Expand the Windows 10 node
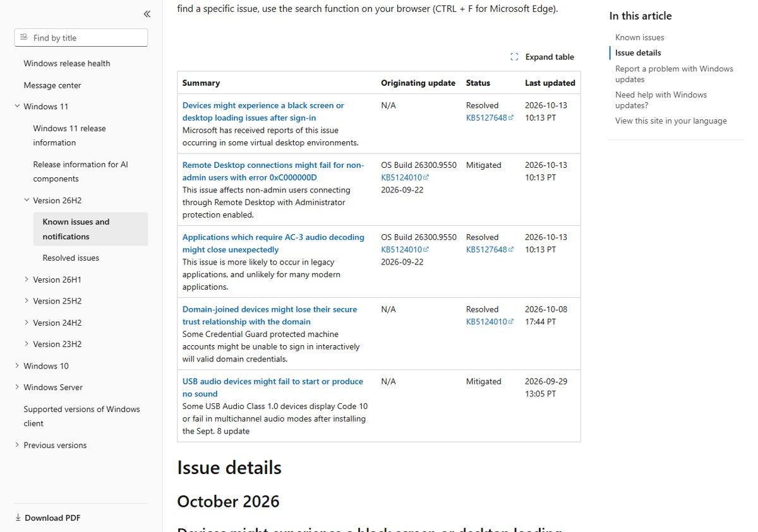 (17, 365)
